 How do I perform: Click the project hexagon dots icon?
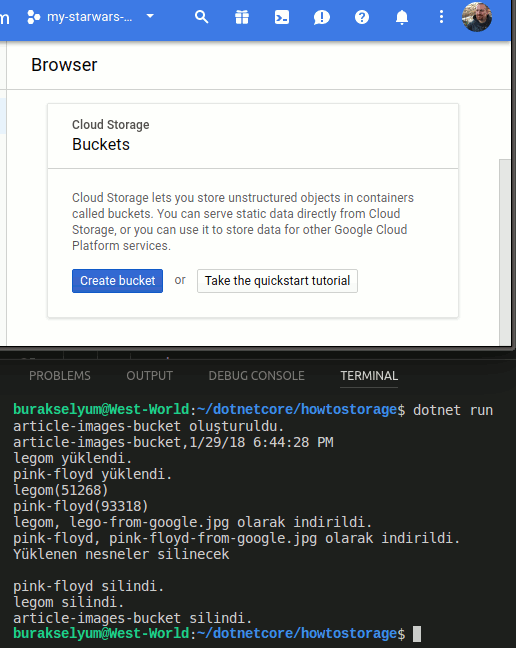pos(34,17)
